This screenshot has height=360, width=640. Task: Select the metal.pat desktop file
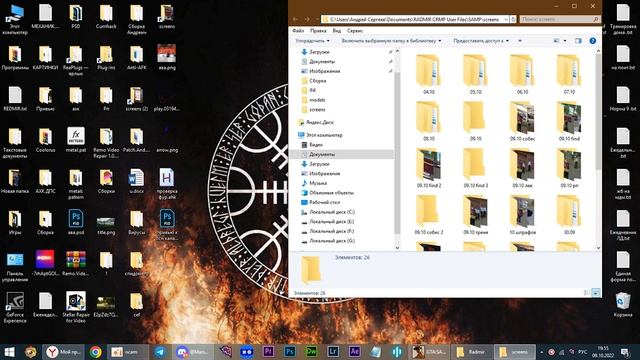click(x=76, y=140)
